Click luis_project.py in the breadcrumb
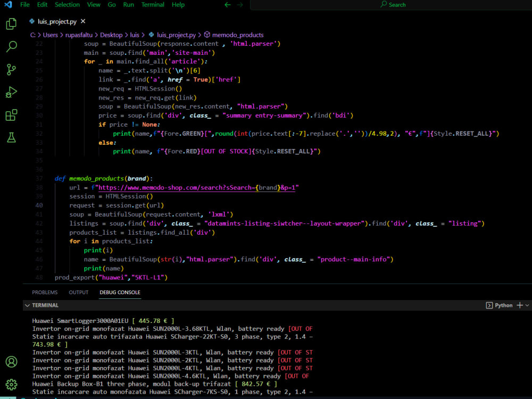Image resolution: width=532 pixels, height=399 pixels. (x=176, y=35)
